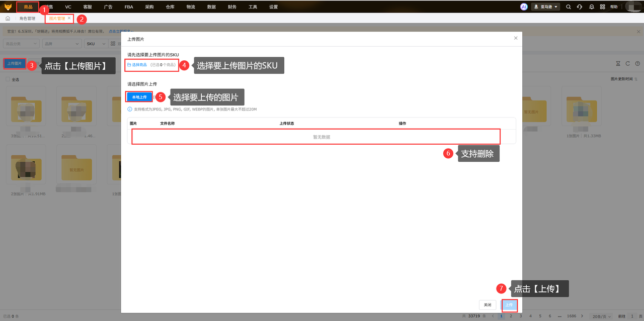Open the app grid icon beside 帮助
This screenshot has width=644, height=321.
tap(602, 7)
